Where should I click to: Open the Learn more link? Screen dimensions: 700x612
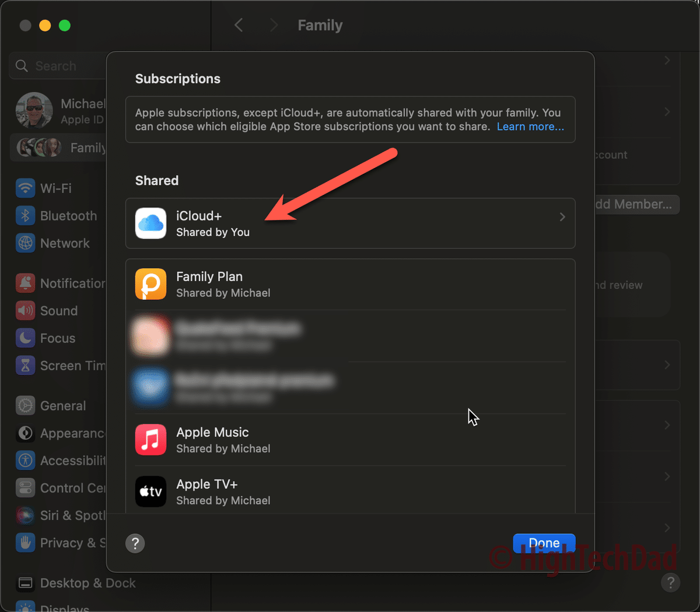(x=530, y=127)
